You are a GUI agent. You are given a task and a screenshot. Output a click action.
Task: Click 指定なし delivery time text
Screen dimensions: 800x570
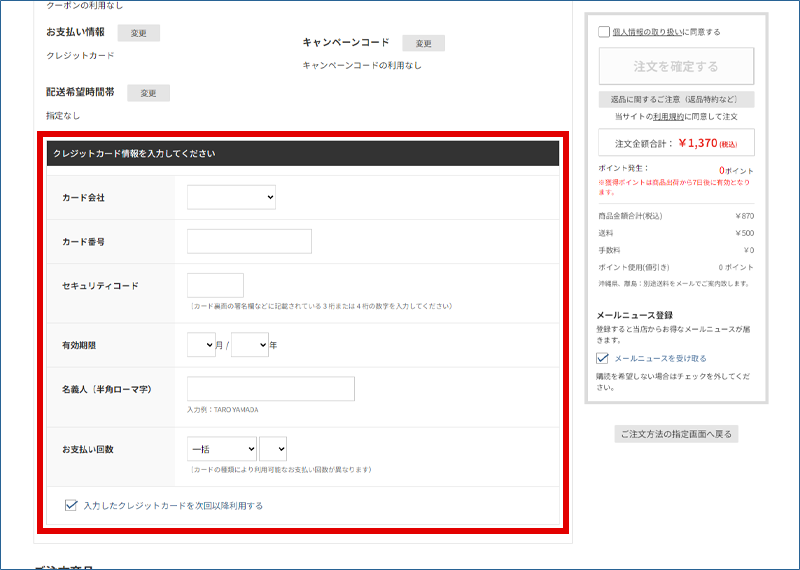[x=63, y=116]
